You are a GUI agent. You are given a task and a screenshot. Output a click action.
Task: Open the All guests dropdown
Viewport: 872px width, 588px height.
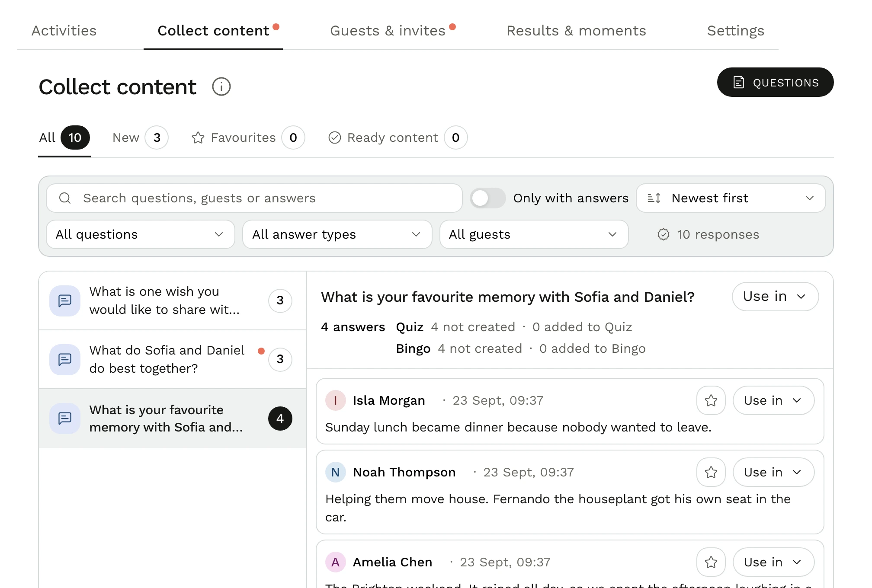click(534, 234)
